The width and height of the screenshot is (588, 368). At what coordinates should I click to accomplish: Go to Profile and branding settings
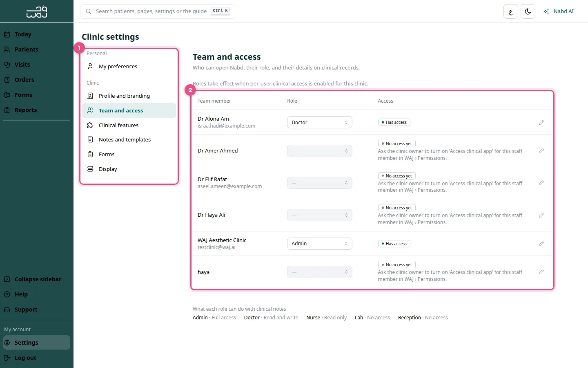pos(129,96)
